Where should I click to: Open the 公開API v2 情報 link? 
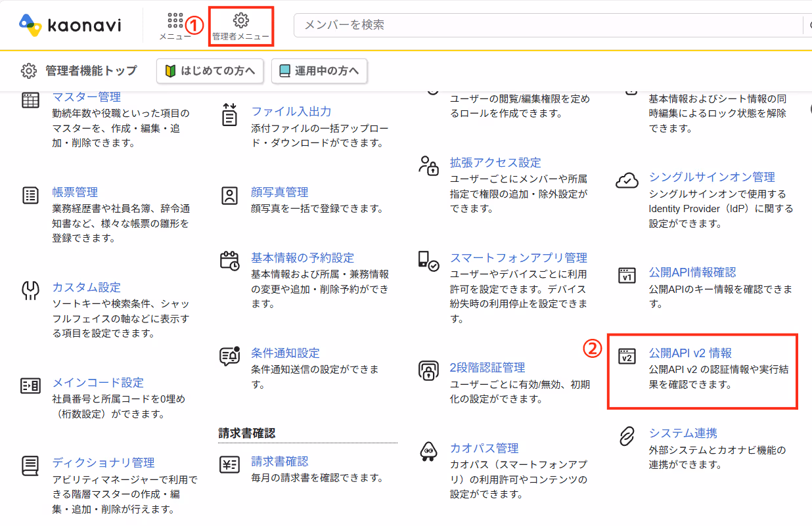(690, 353)
